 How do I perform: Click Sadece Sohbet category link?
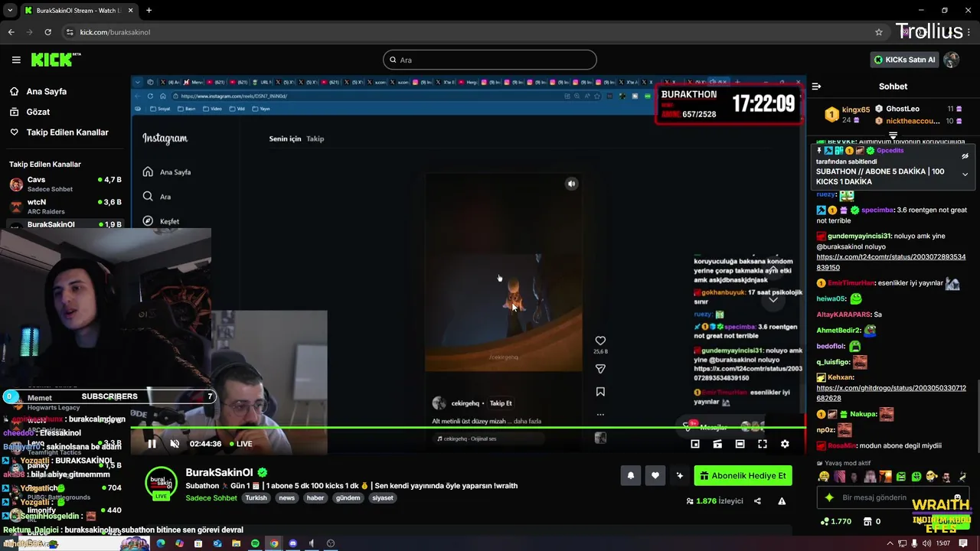[211, 498]
